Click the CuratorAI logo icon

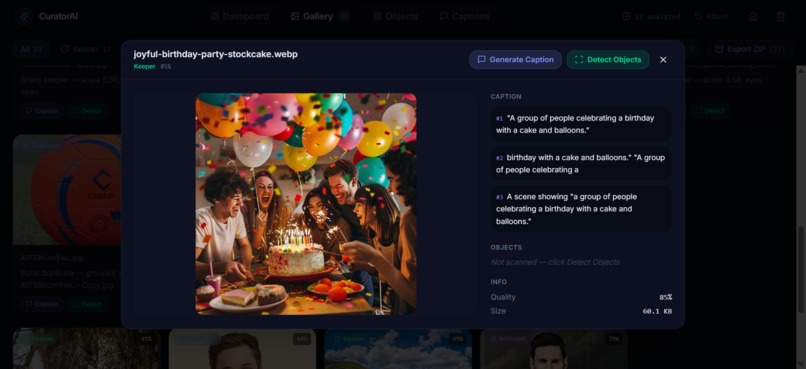click(23, 16)
